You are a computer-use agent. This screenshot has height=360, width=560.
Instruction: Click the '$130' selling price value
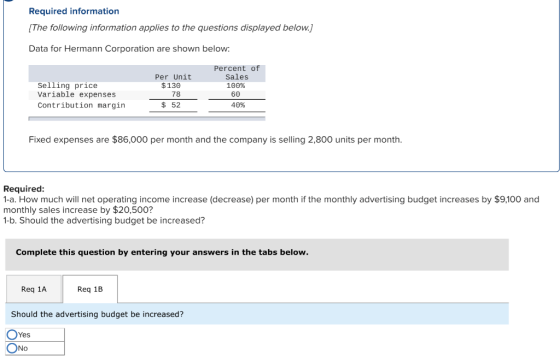171,86
